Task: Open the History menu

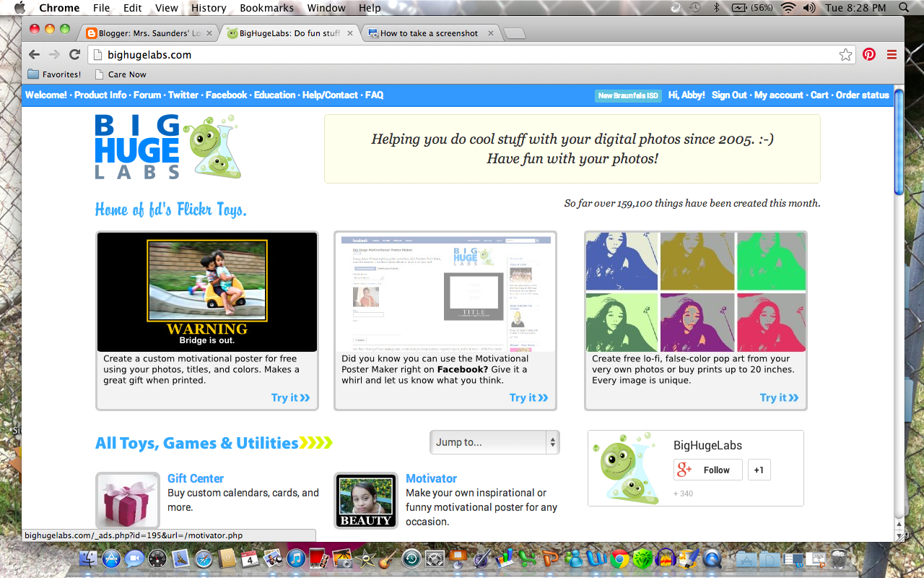Action: pyautogui.click(x=209, y=8)
